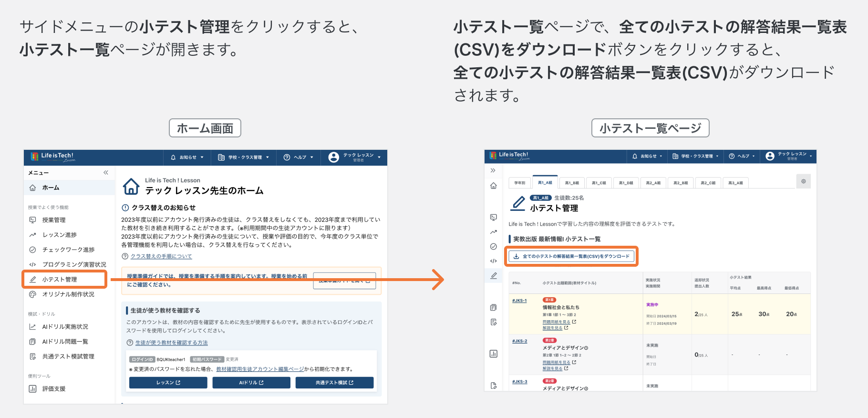Collapse the メニュー sidebar with the double chevron
Image resolution: width=868 pixels, height=418 pixels.
[106, 173]
